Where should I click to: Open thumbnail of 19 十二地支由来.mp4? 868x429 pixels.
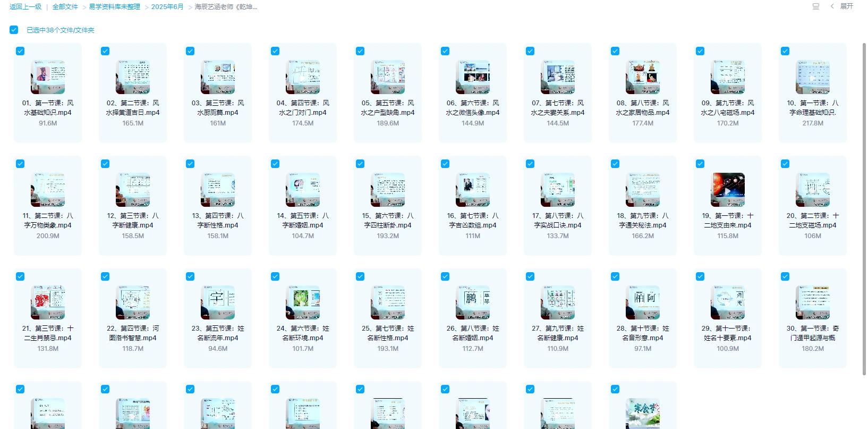pos(728,190)
